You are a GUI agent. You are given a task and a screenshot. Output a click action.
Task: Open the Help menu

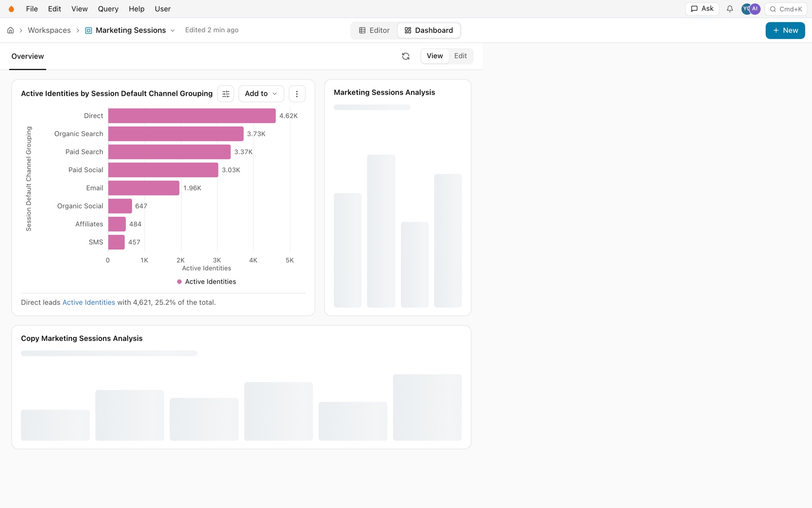coord(136,9)
